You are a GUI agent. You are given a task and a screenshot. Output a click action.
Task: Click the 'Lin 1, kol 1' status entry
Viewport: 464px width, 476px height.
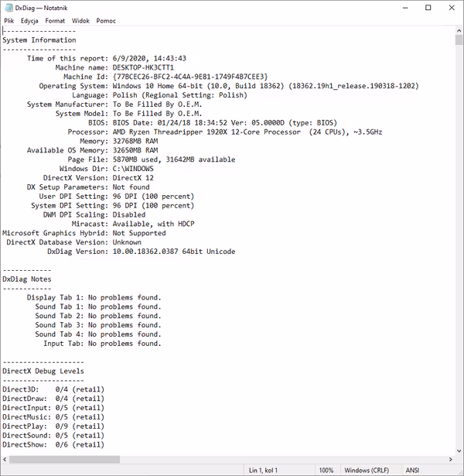(x=263, y=471)
